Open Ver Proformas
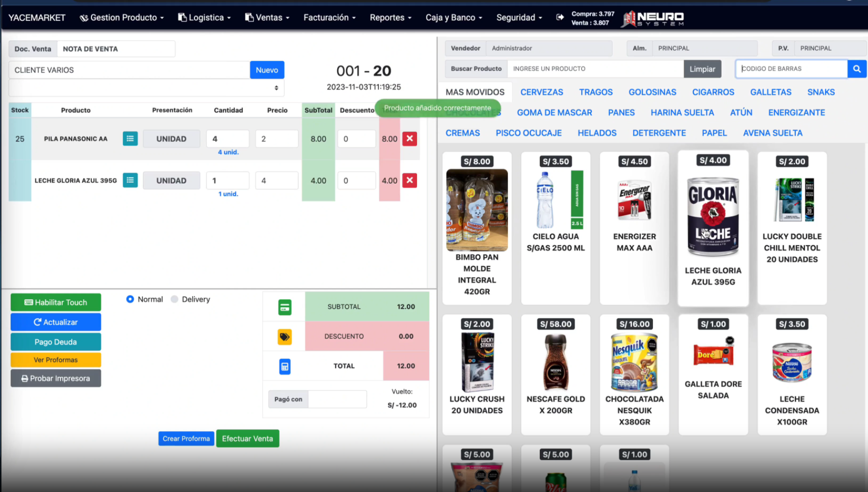The height and width of the screenshot is (492, 868). [x=56, y=360]
